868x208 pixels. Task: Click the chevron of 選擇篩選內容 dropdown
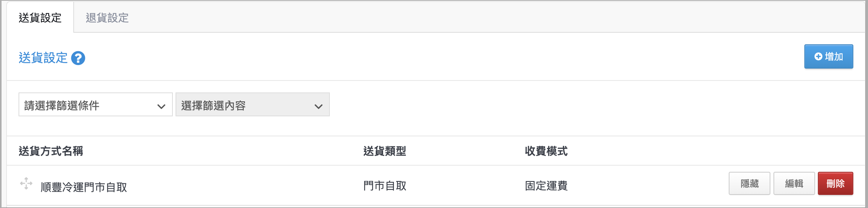click(x=318, y=106)
